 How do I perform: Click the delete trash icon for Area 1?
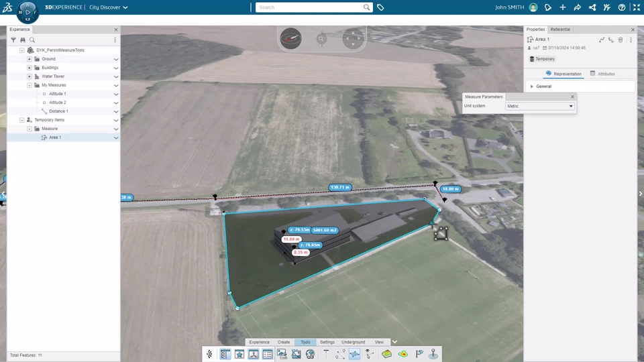point(621,40)
